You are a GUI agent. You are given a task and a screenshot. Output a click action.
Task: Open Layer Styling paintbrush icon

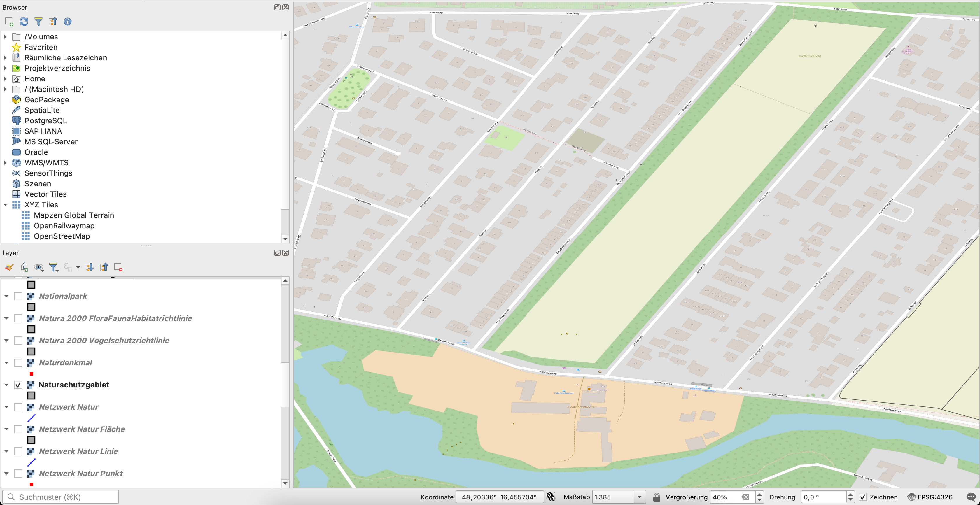click(9, 267)
